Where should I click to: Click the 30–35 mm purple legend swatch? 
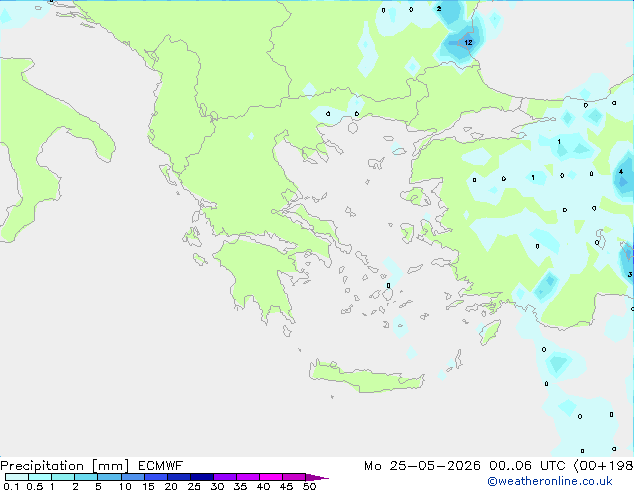pyautogui.click(x=224, y=477)
